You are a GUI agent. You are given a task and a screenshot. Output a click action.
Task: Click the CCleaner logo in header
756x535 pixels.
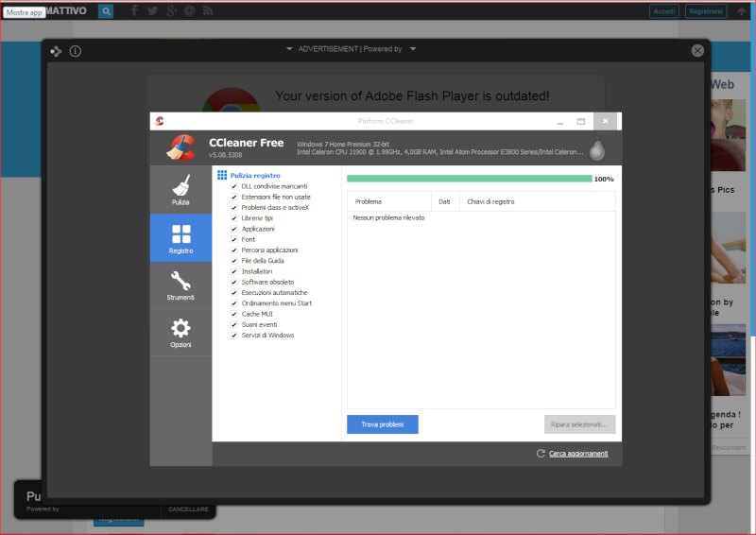181,147
